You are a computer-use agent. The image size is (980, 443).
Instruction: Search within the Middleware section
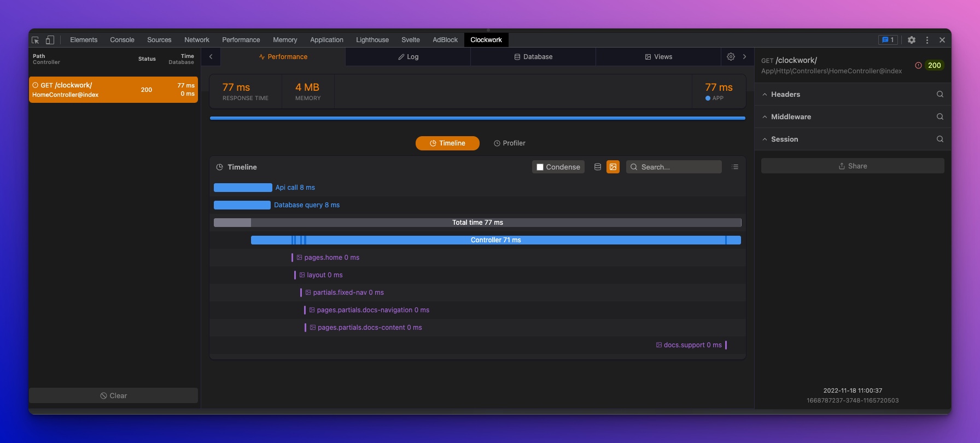pos(940,116)
